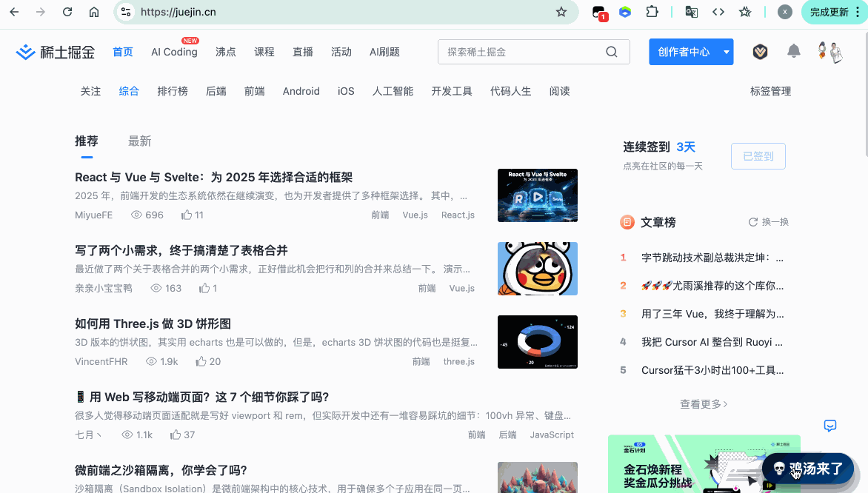The width and height of the screenshot is (868, 493).
Task: Bookmark this page with the star icon
Action: [x=561, y=12]
